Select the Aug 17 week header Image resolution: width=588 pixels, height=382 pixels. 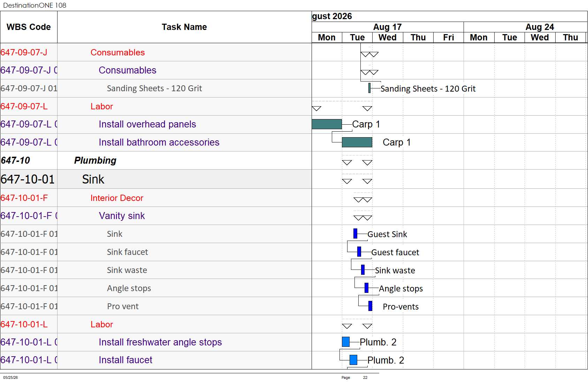click(388, 27)
